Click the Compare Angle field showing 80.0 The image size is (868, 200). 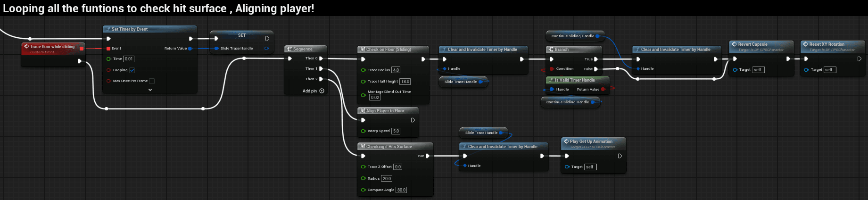click(x=401, y=190)
